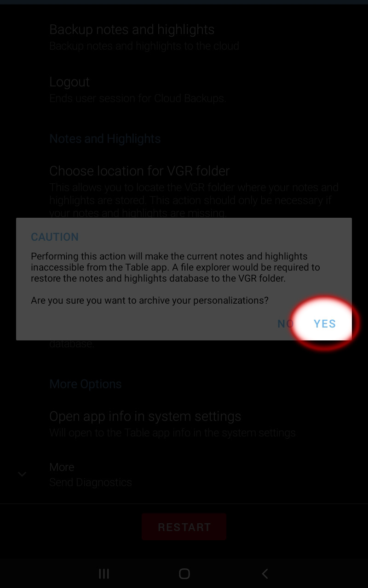Image resolution: width=368 pixels, height=588 pixels.
Task: Tap the Android home navigation icon
Action: (x=184, y=573)
